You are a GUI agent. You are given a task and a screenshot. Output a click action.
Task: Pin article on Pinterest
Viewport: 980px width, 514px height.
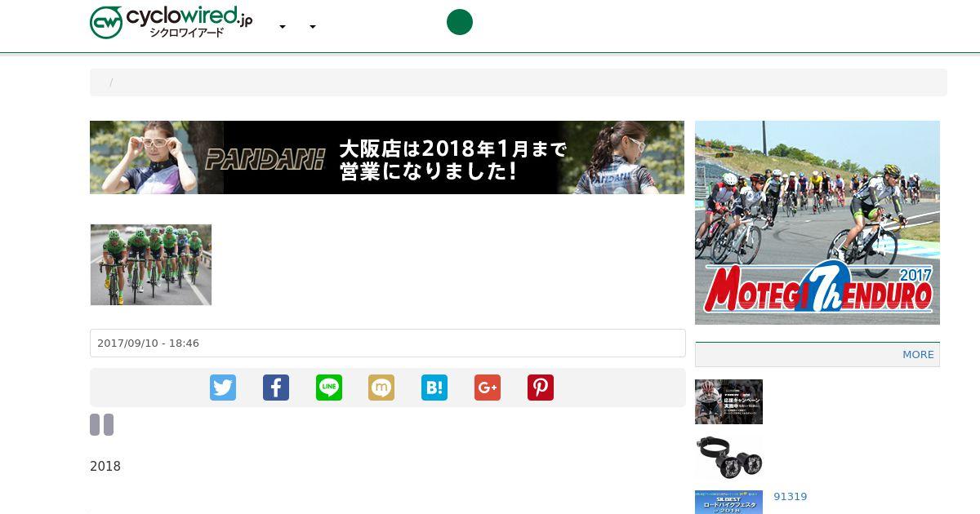coord(541,388)
